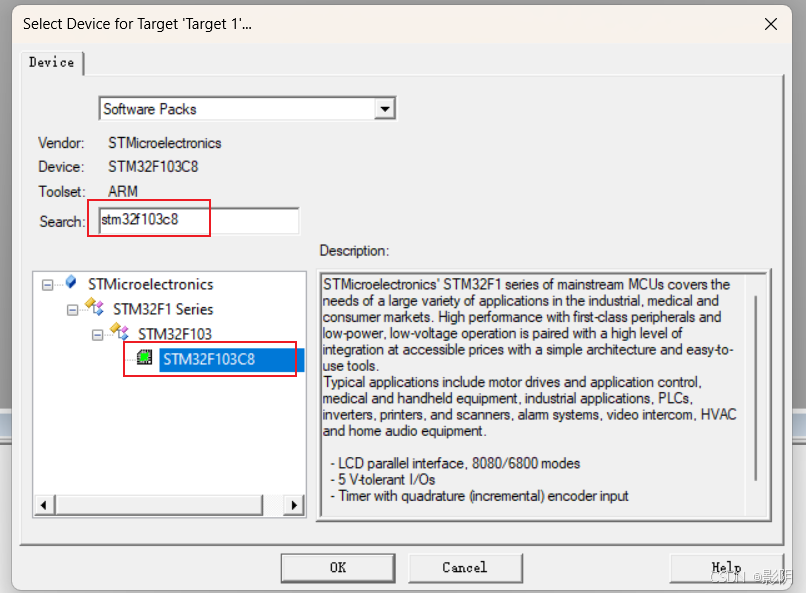
Task: Click the Vendor value STMicroelectronics
Action: click(x=164, y=143)
